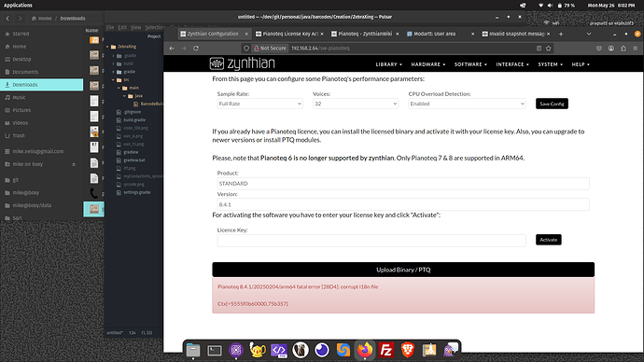The image size is (644, 362).
Task: Switch to the Pianoteq - ZynthianWiki tab
Action: click(x=365, y=34)
